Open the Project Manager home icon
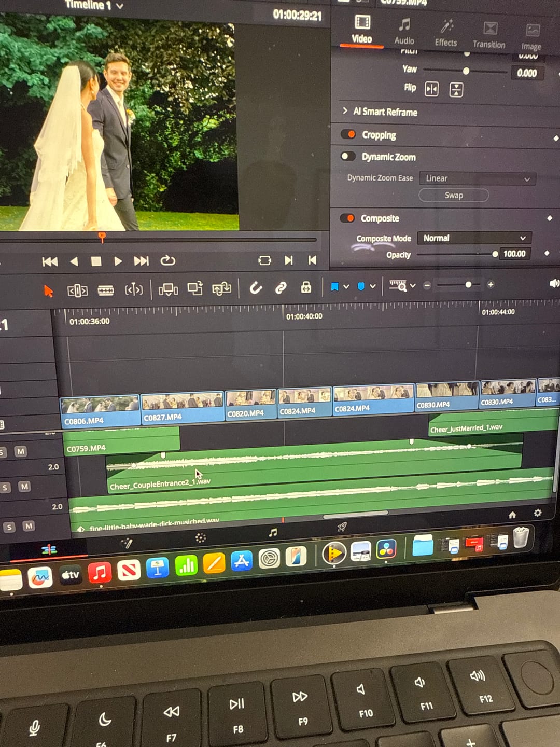The height and width of the screenshot is (747, 560). (x=512, y=515)
